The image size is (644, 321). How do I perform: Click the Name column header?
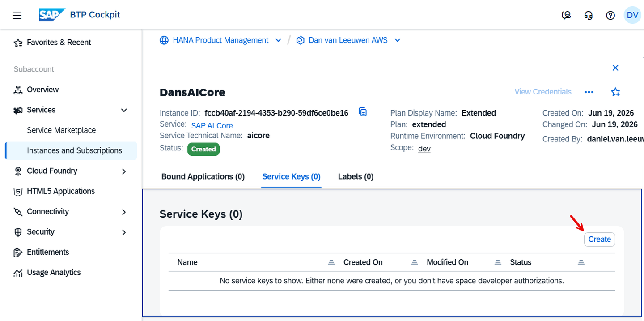[187, 262]
